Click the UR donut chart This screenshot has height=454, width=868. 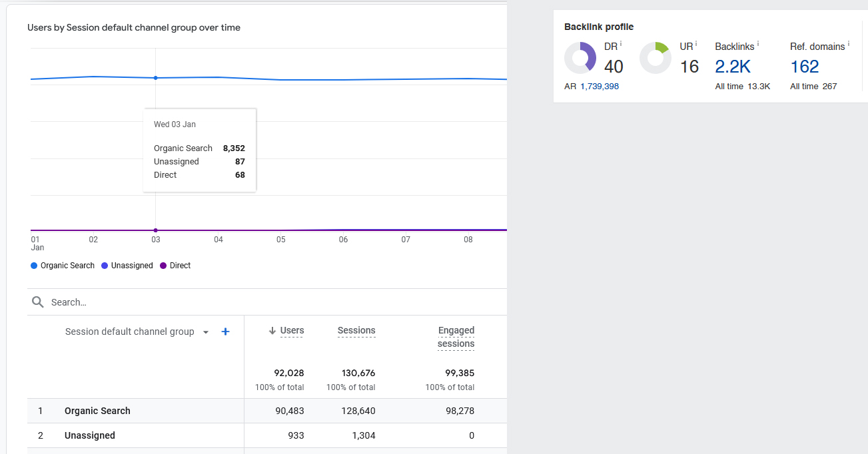click(655, 58)
